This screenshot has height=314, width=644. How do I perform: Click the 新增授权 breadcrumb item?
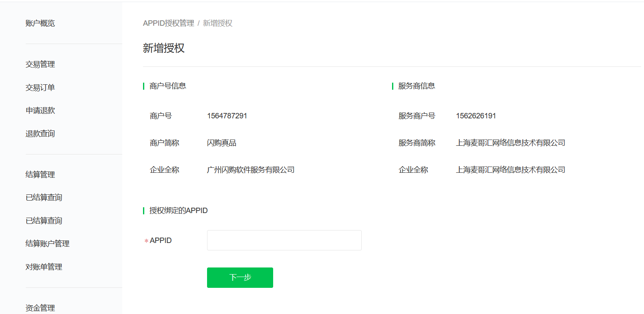tap(217, 23)
